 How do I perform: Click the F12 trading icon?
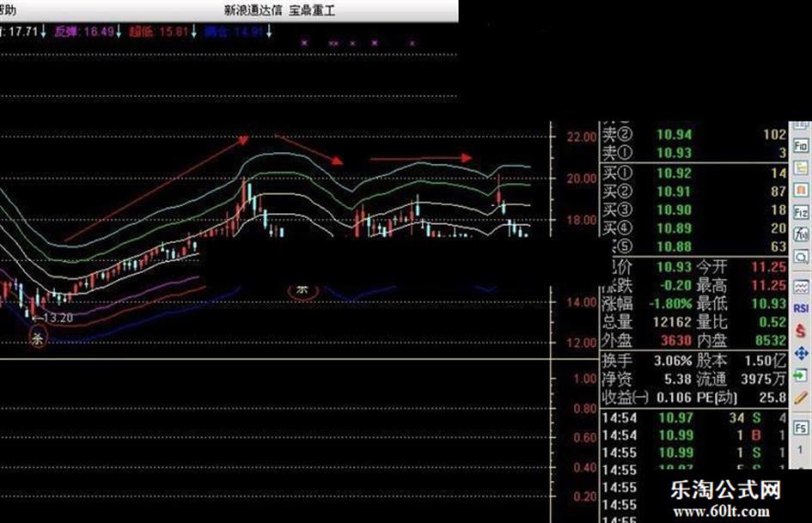pyautogui.click(x=801, y=212)
